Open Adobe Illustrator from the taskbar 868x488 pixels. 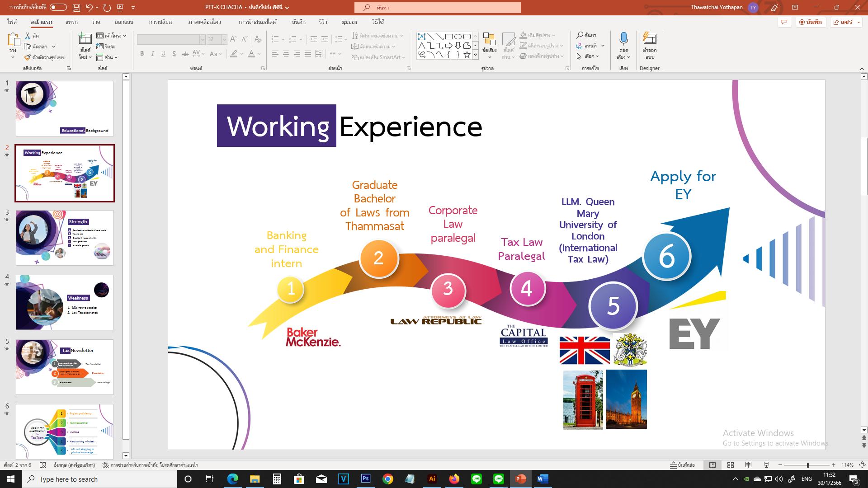[432, 479]
